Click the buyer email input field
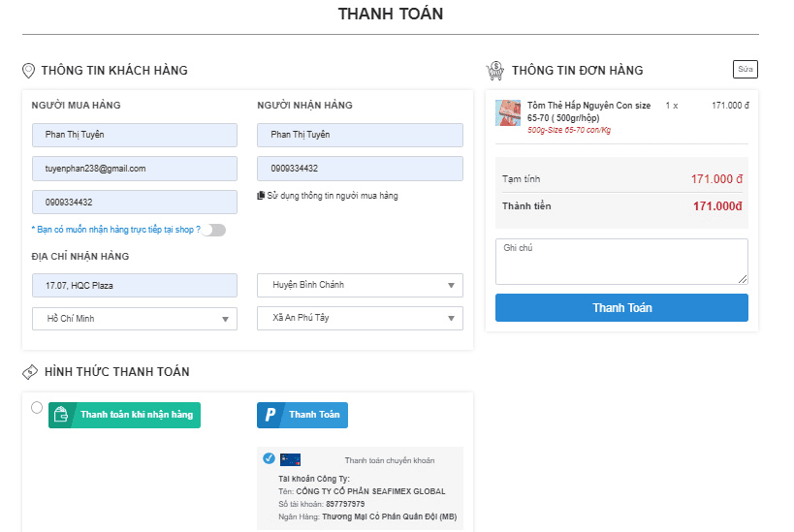The width and height of the screenshot is (794, 532). click(134, 169)
